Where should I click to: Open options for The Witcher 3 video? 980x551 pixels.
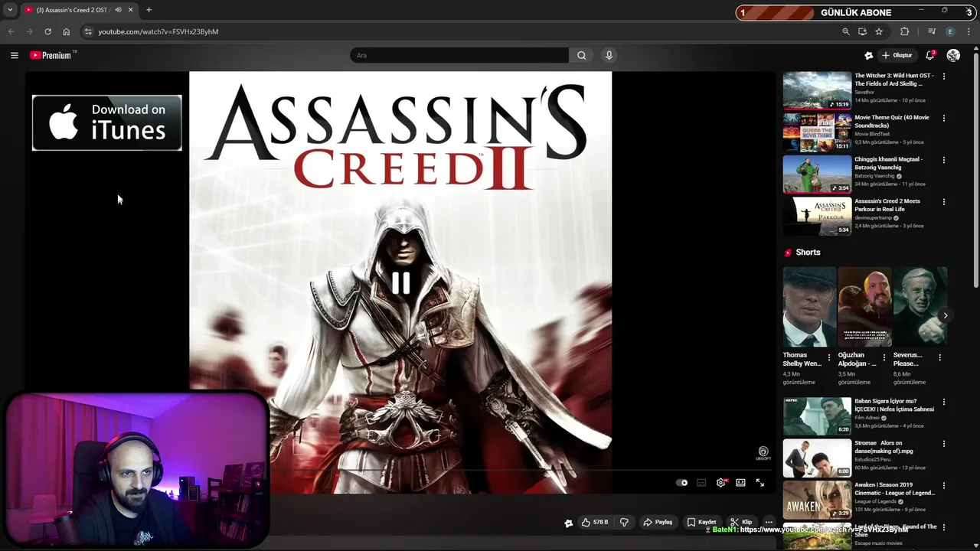[x=943, y=77]
